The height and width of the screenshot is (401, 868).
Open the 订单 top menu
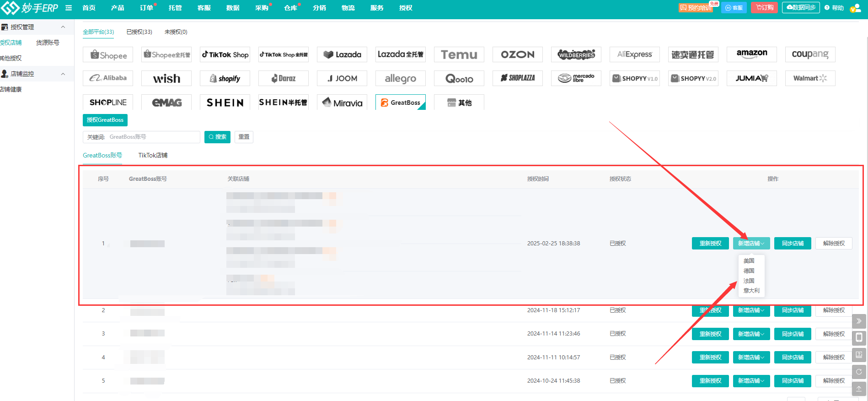[146, 8]
